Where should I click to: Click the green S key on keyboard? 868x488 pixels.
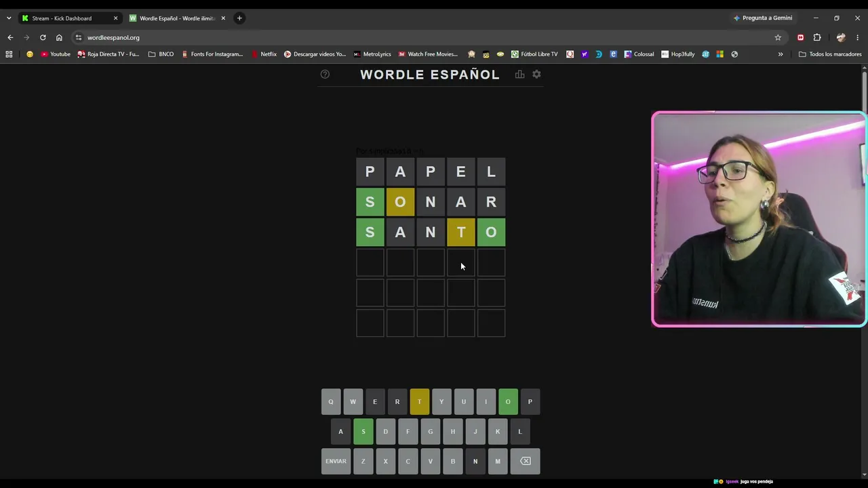[x=363, y=431]
